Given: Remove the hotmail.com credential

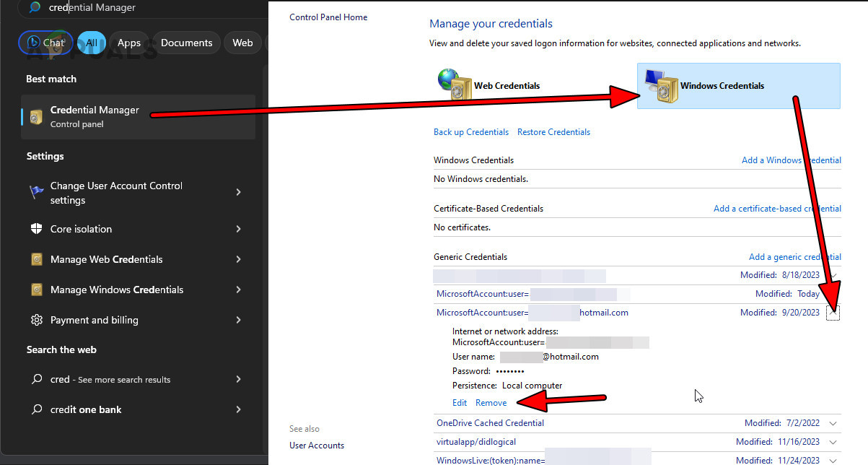Looking at the screenshot, I should click(x=491, y=402).
